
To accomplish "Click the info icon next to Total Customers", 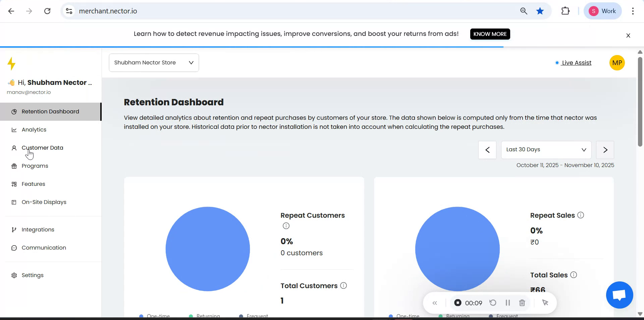I will coord(343,286).
